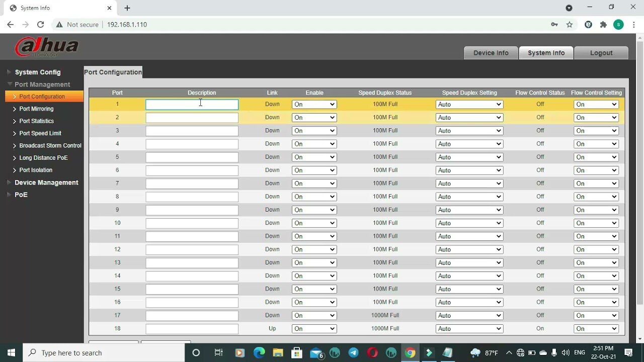Image resolution: width=644 pixels, height=362 pixels.
Task: Open the Port Mirroring page
Action: click(36, 109)
